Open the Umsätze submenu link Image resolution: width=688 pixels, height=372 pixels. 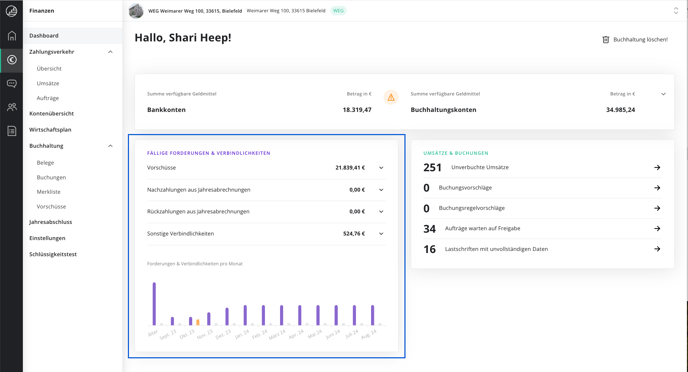pos(48,83)
